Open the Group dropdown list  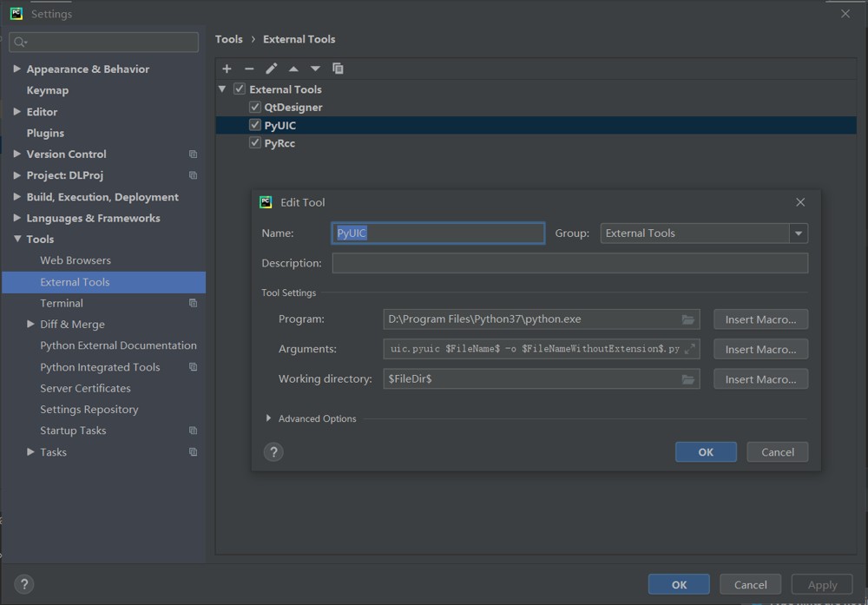click(799, 233)
